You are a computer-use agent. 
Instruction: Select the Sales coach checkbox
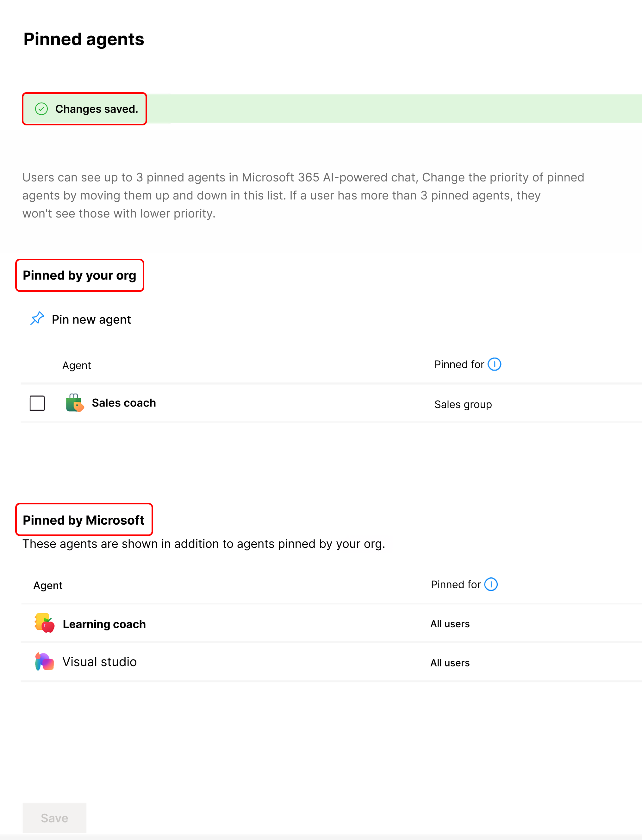37,403
